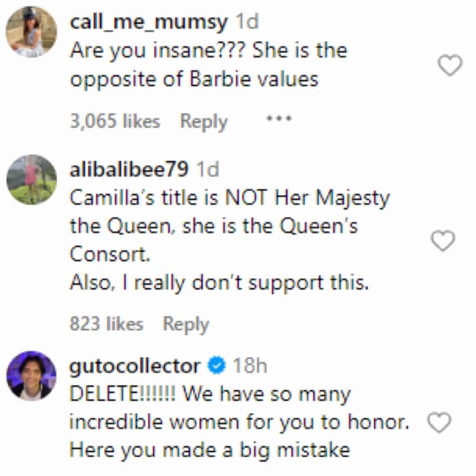Visit gutocollector username link

pyautogui.click(x=135, y=367)
